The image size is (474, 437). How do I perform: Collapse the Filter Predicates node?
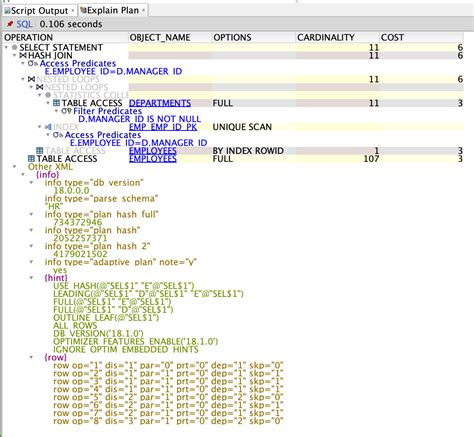57,111
